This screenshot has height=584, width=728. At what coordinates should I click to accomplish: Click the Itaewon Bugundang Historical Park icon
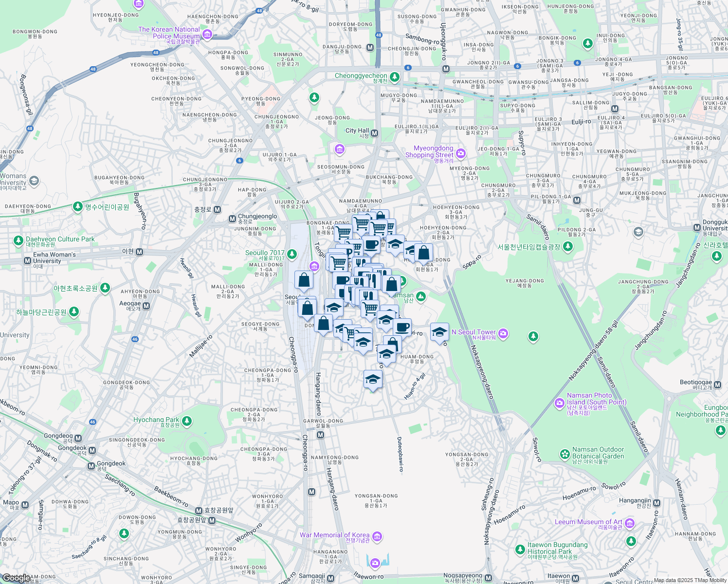521,550
